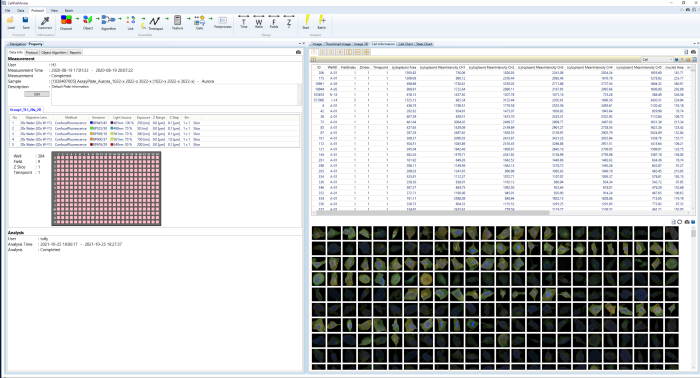This screenshot has width=700, height=378.
Task: Switch to the Navigation panel tab
Action: [x=18, y=44]
